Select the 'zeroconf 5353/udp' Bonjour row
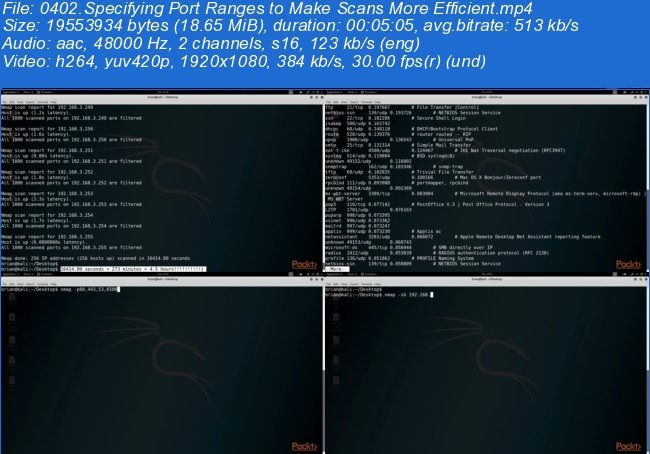The image size is (650, 454). click(x=433, y=177)
